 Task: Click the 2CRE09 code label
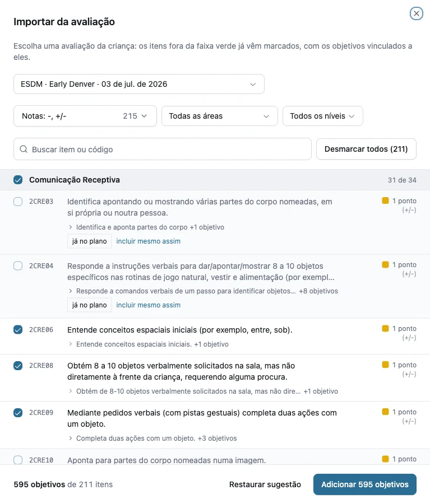41,413
